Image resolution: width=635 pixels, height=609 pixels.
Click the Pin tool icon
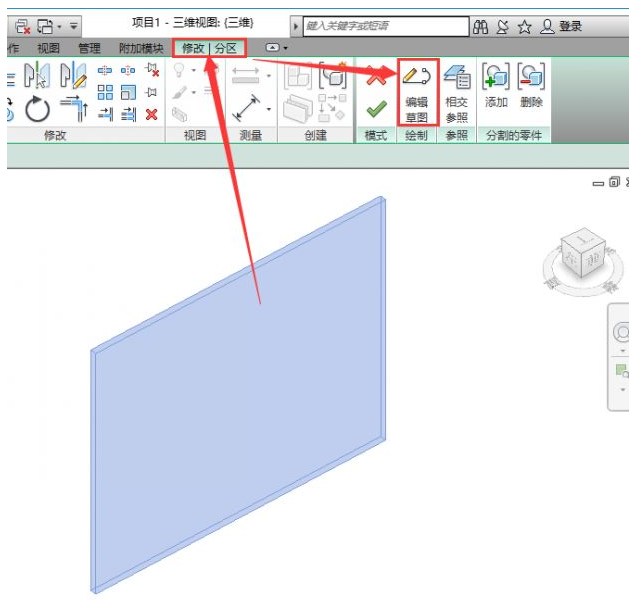151,92
